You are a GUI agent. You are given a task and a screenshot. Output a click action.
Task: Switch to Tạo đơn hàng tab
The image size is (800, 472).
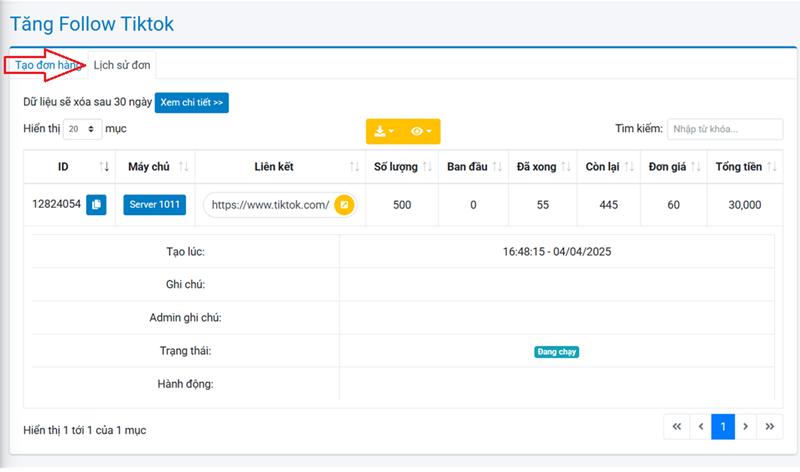48,65
